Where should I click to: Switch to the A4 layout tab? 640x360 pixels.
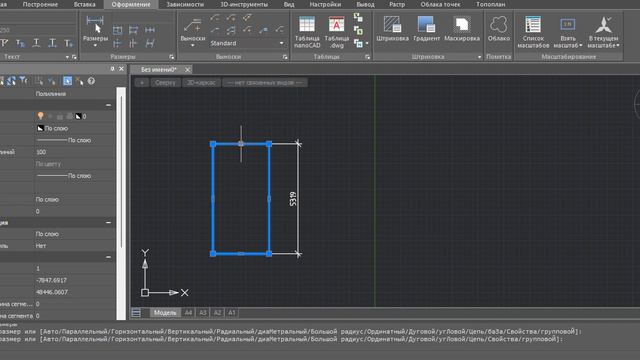tap(188, 313)
